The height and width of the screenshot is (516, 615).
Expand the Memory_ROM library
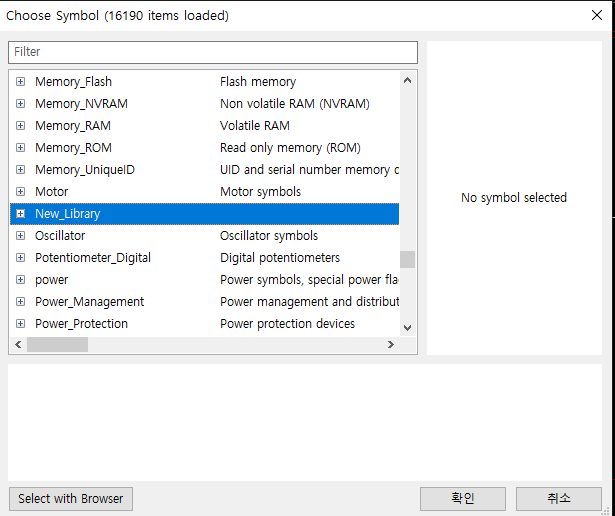click(20, 147)
